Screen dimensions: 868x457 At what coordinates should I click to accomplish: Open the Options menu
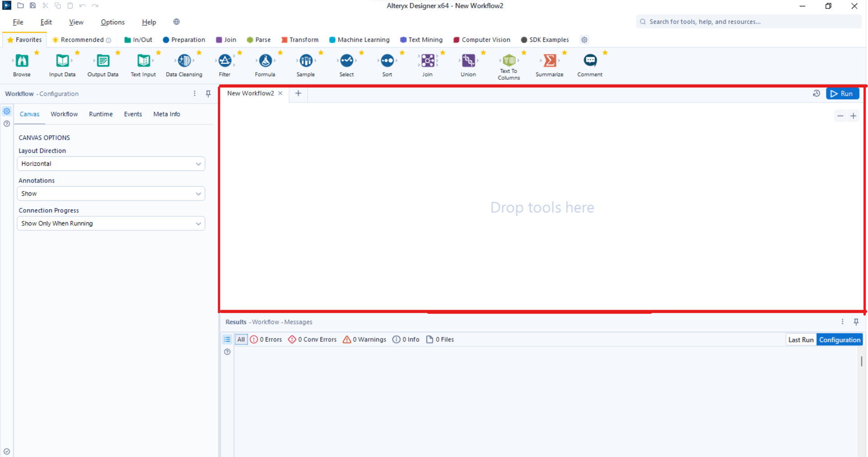pos(113,22)
